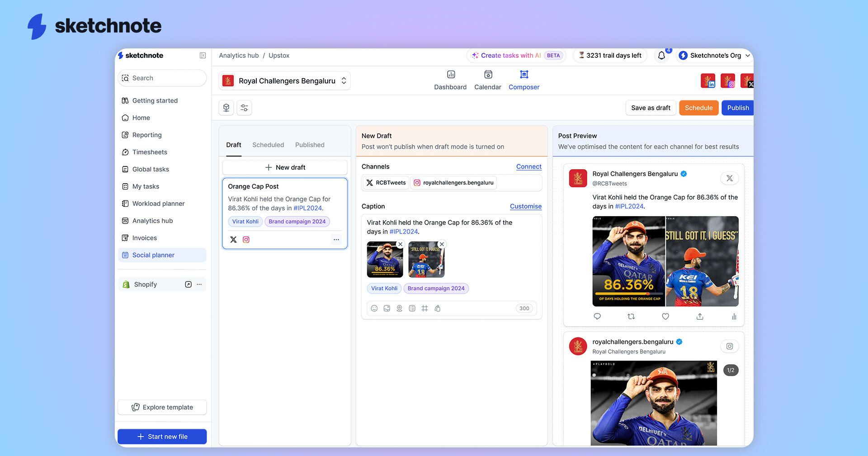This screenshot has width=868, height=456.
Task: Insert hashtag using the caption toolbar icon
Action: tap(425, 309)
